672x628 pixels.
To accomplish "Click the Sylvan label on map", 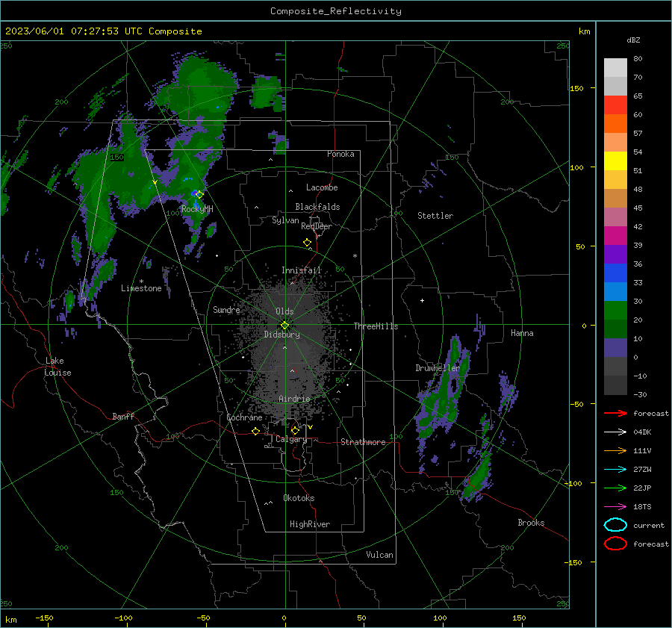I will [x=285, y=220].
